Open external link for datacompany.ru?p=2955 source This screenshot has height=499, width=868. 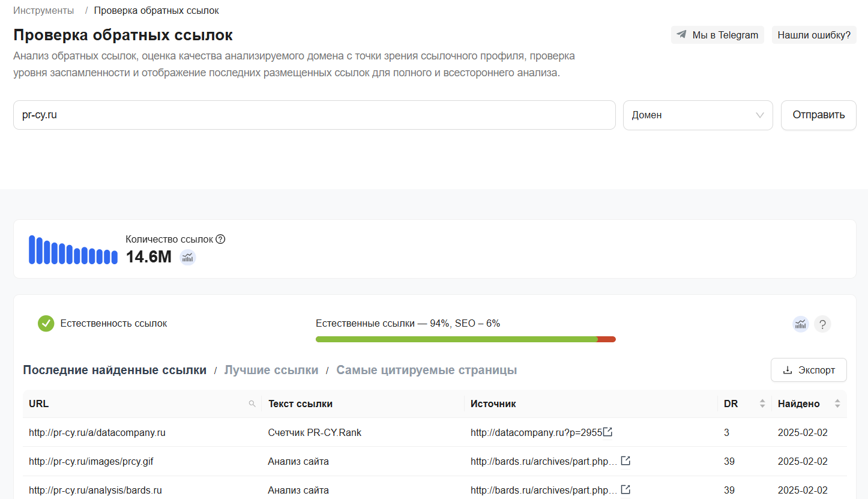click(x=608, y=432)
